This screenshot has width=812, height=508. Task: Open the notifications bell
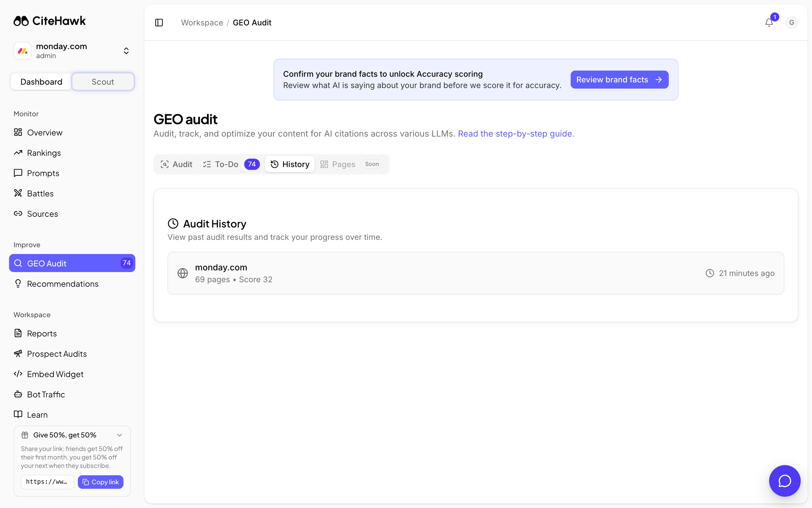(x=769, y=23)
